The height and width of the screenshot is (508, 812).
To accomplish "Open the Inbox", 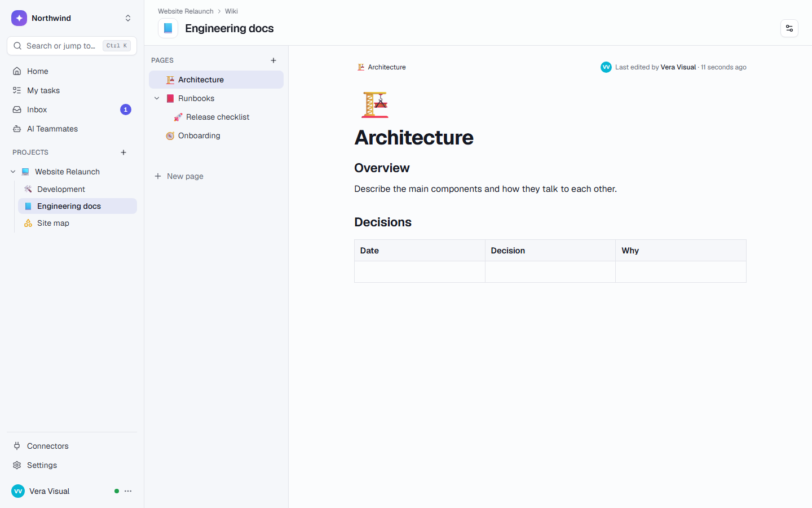I will point(72,110).
